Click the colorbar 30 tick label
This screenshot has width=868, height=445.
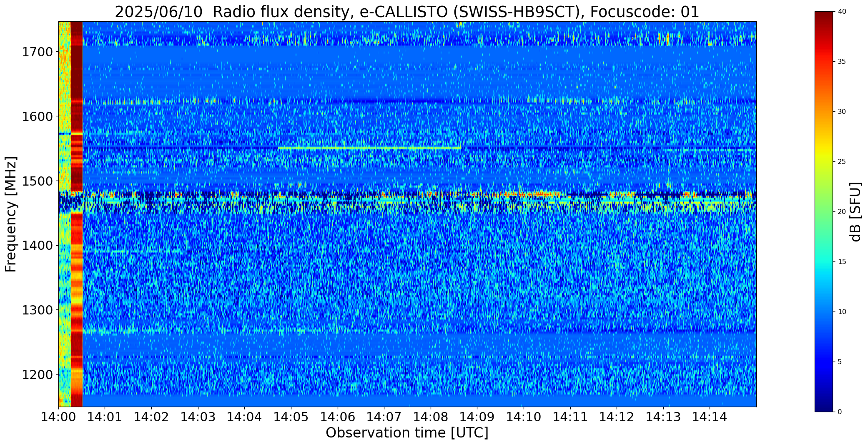pyautogui.click(x=842, y=112)
